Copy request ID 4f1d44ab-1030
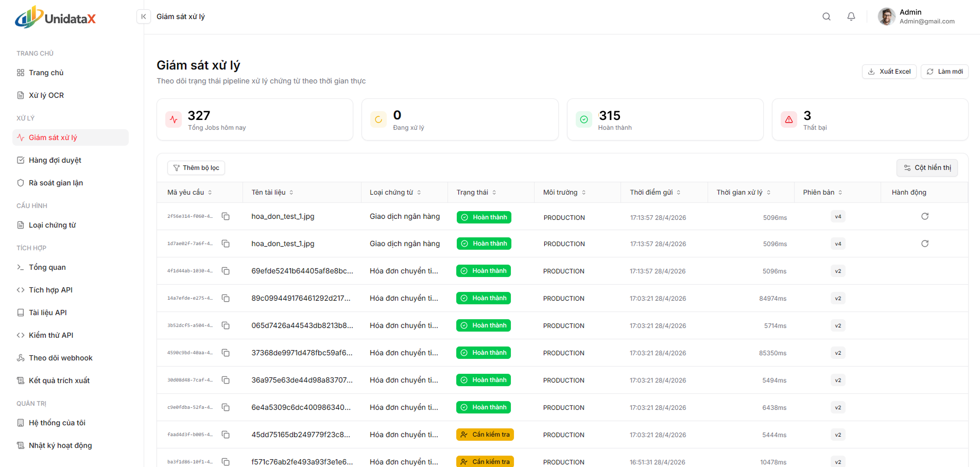Image resolution: width=980 pixels, height=467 pixels. tap(226, 271)
